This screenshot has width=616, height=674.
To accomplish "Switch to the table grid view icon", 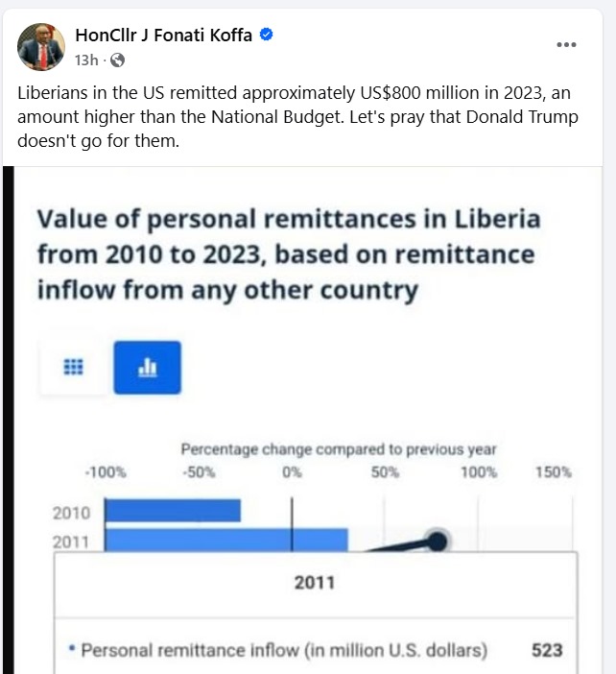I will (x=73, y=367).
